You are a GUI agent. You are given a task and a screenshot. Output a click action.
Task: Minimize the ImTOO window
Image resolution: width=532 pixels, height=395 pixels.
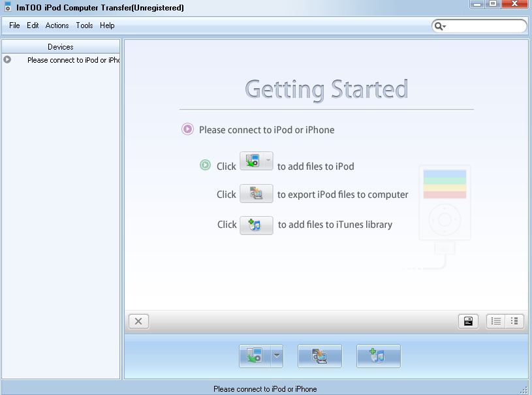[x=477, y=4]
